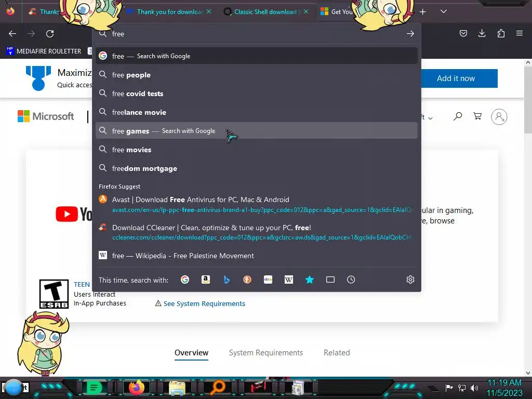Search bookmarks with the star icon
The image size is (532, 399).
pyautogui.click(x=310, y=280)
